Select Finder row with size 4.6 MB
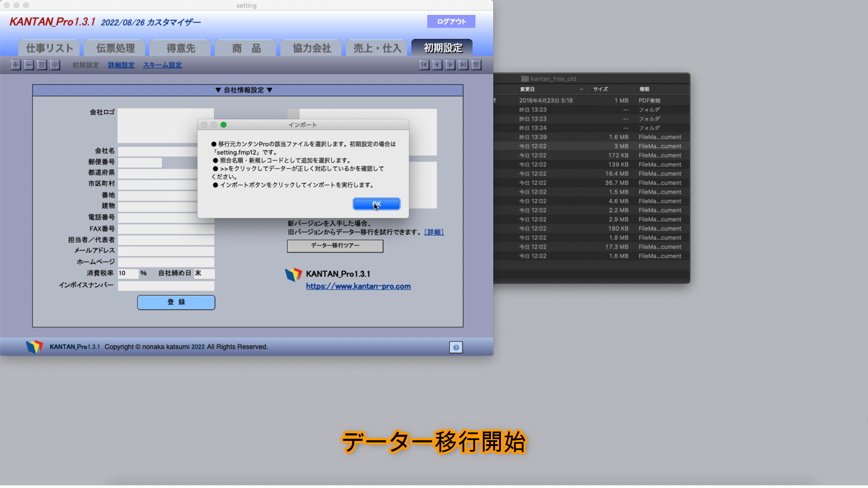The width and height of the screenshot is (868, 488). click(x=591, y=202)
